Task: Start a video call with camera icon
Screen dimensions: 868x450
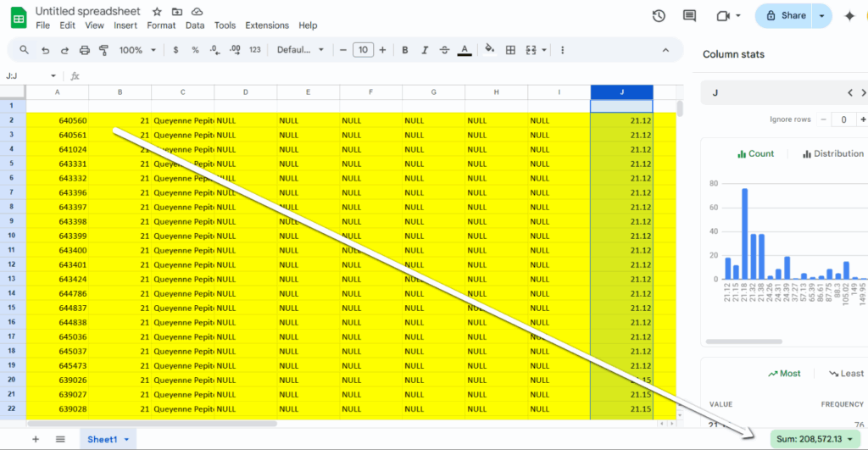Action: coord(722,16)
